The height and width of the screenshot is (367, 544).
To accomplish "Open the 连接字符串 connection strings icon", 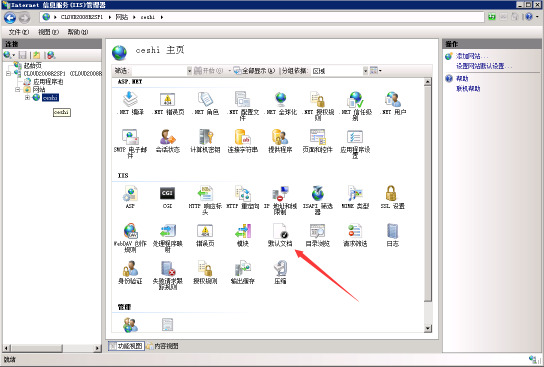I will [x=243, y=141].
